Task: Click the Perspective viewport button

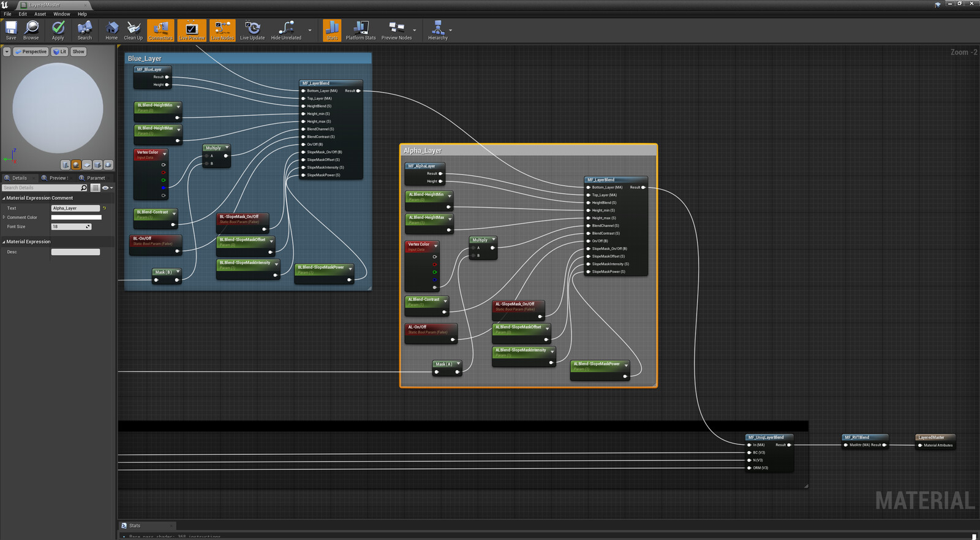Action: [x=31, y=51]
